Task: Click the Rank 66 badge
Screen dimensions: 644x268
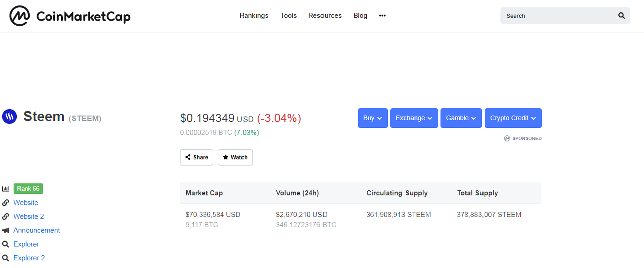Action: point(28,189)
